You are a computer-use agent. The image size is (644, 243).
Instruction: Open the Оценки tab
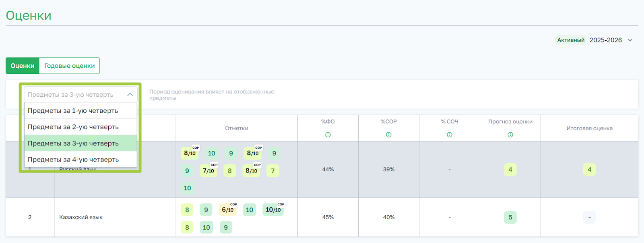click(23, 66)
